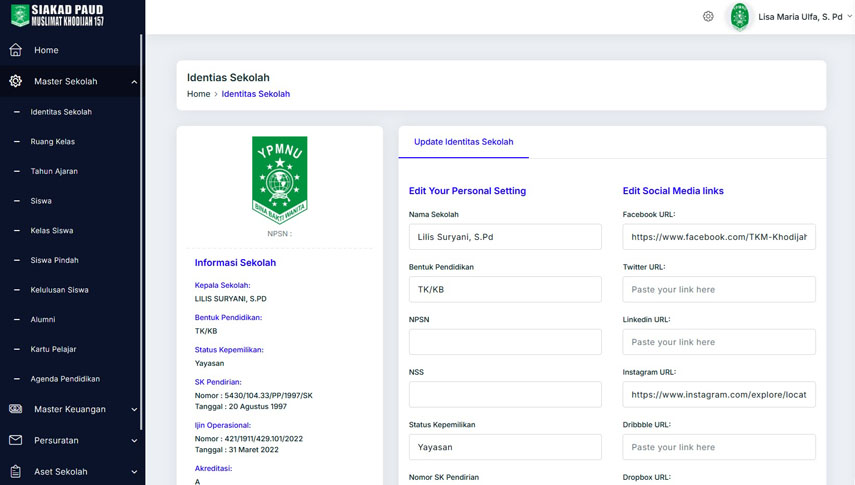
Task: Go to Tahun Ajaran in sidebar
Action: (x=54, y=171)
